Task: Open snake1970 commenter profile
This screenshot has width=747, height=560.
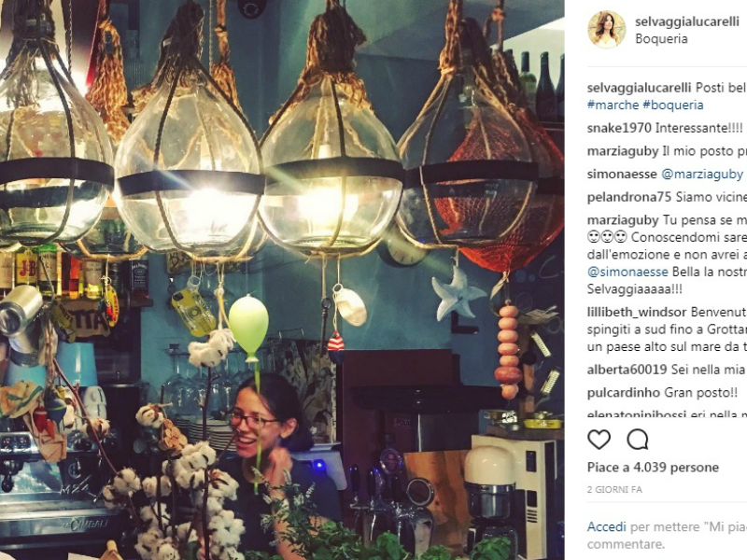Action: (619, 128)
